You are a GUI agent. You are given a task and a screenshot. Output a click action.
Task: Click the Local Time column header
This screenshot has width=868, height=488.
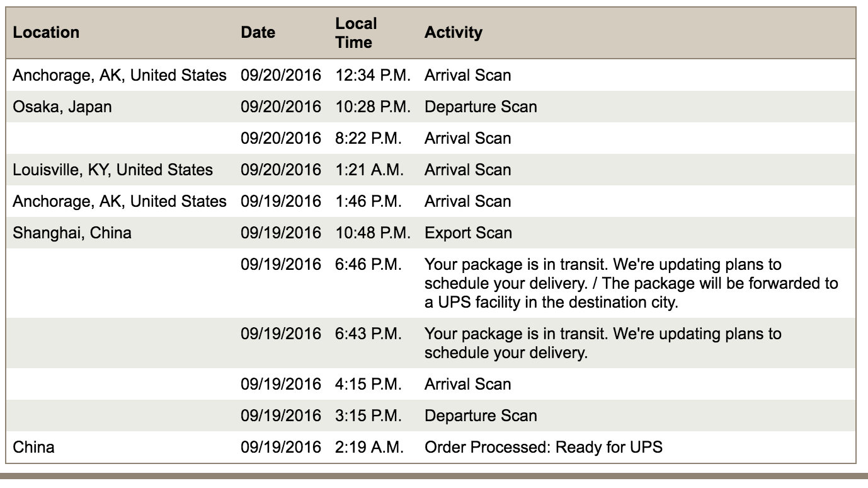pos(356,33)
